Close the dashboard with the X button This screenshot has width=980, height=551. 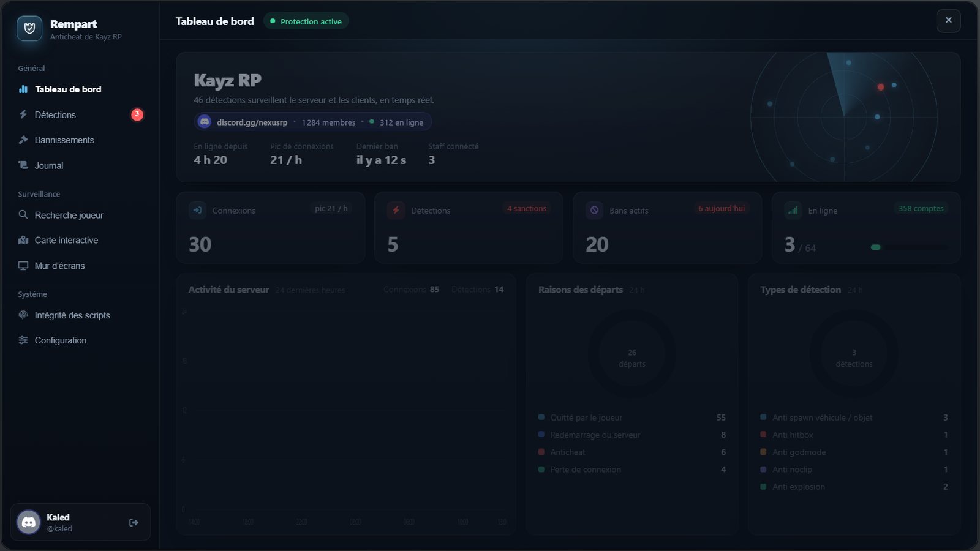[948, 20]
